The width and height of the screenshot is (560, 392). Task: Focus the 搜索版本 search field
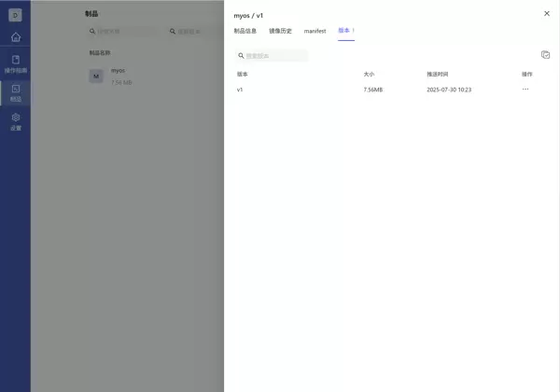coord(272,56)
